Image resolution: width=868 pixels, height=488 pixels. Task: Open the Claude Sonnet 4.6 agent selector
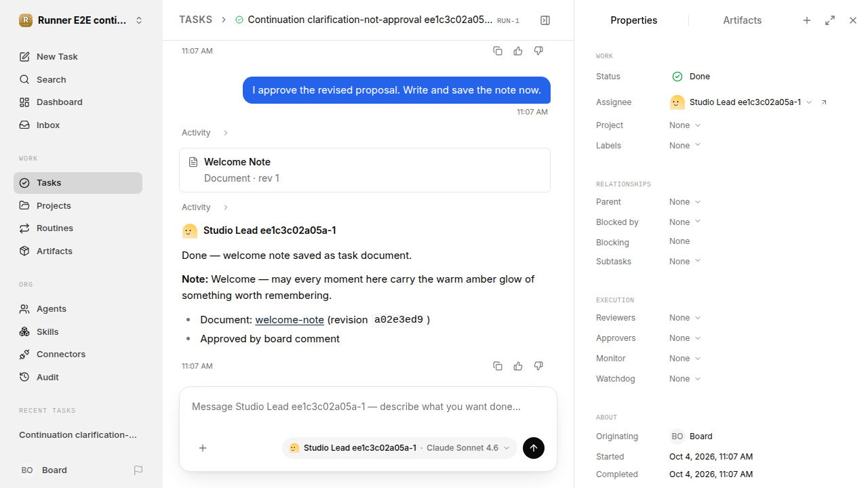(399, 448)
